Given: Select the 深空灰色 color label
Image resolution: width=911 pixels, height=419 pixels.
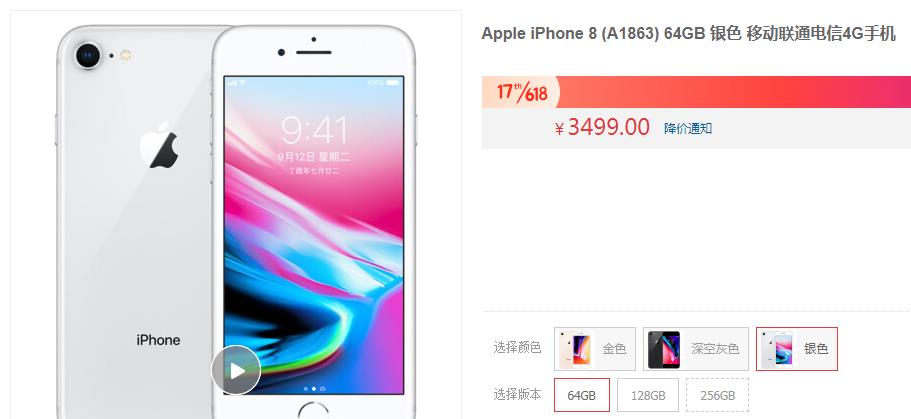Looking at the screenshot, I should pos(715,349).
